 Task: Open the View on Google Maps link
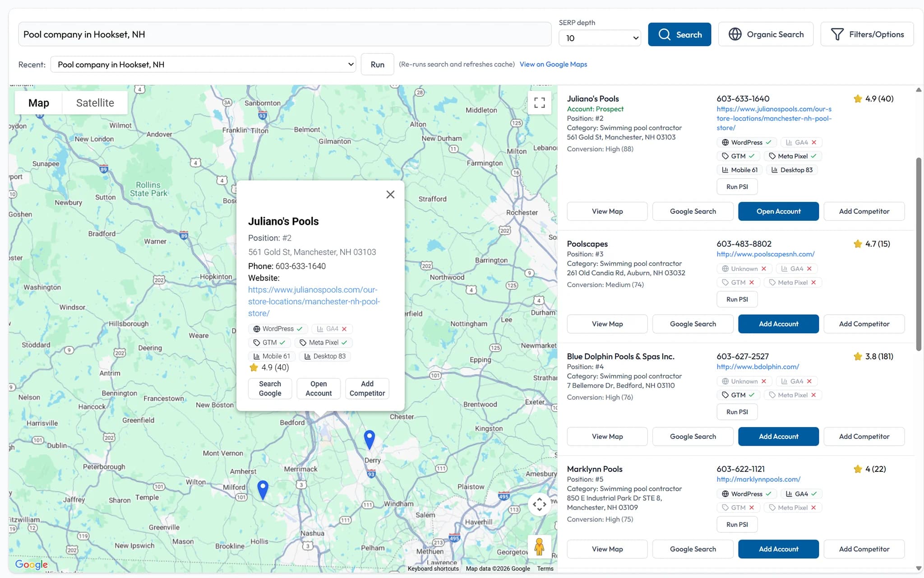tap(553, 64)
